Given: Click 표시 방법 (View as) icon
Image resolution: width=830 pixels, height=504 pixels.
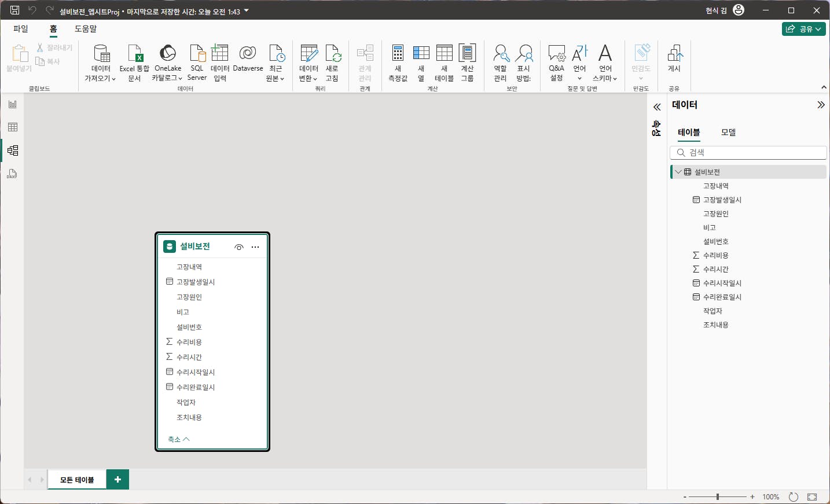Looking at the screenshot, I should pyautogui.click(x=524, y=63).
